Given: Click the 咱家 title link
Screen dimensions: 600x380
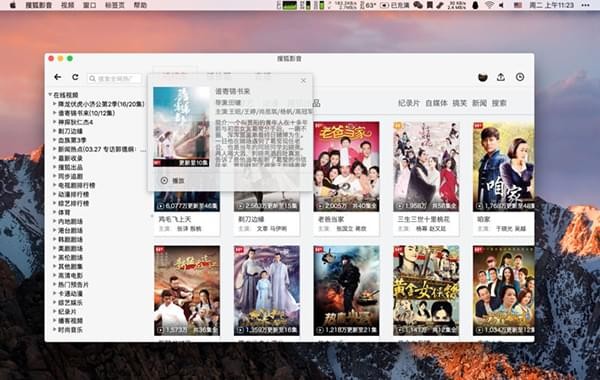Looking at the screenshot, I should (x=484, y=219).
